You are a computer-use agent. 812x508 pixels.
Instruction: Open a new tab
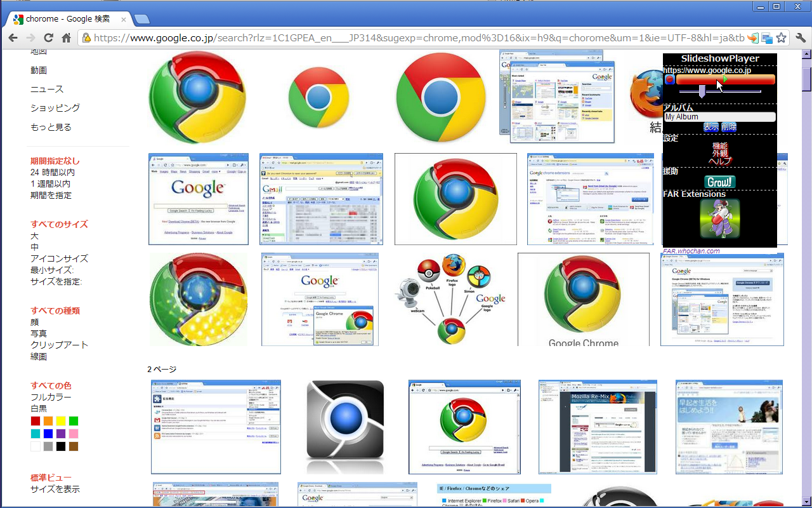(141, 19)
